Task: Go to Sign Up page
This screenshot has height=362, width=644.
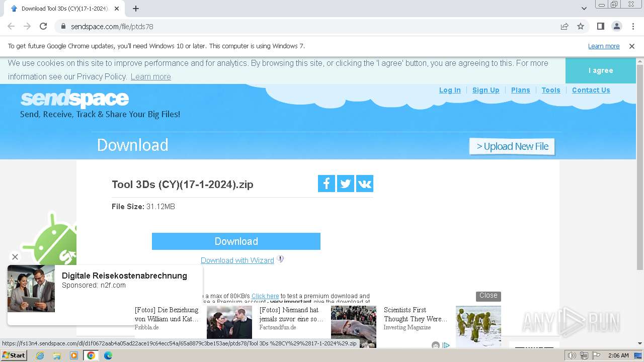Action: [486, 90]
